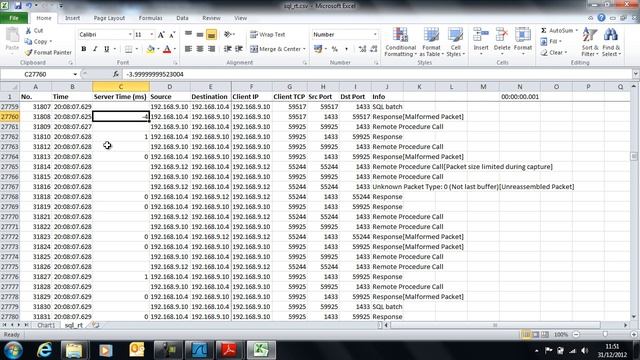Image resolution: width=640 pixels, height=360 pixels.
Task: Apply percent style
Action: point(335,49)
